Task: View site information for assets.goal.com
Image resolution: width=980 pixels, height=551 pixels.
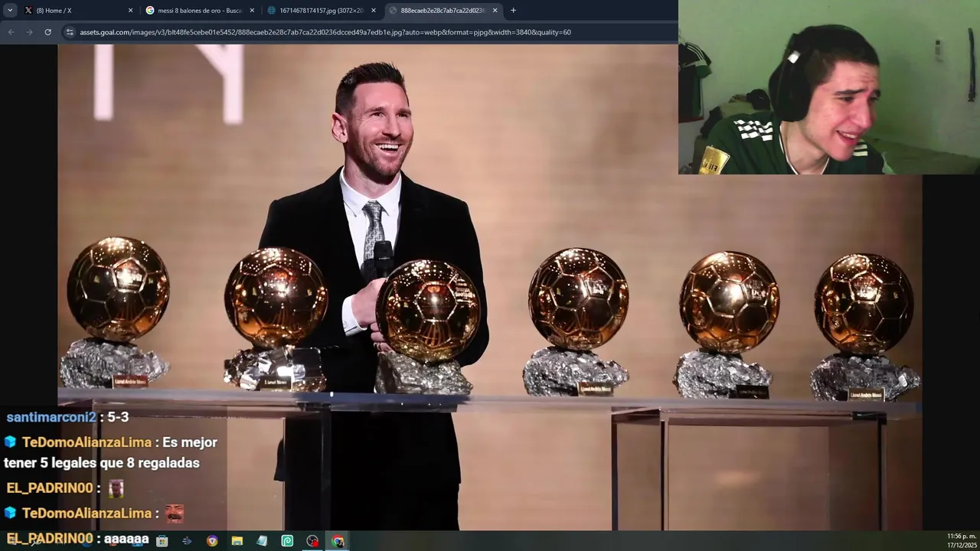Action: (x=70, y=32)
